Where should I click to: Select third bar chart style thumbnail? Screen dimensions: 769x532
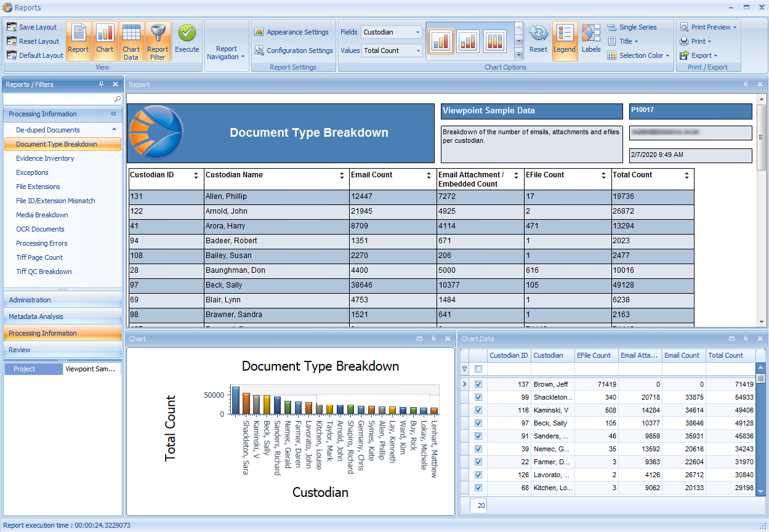(495, 41)
